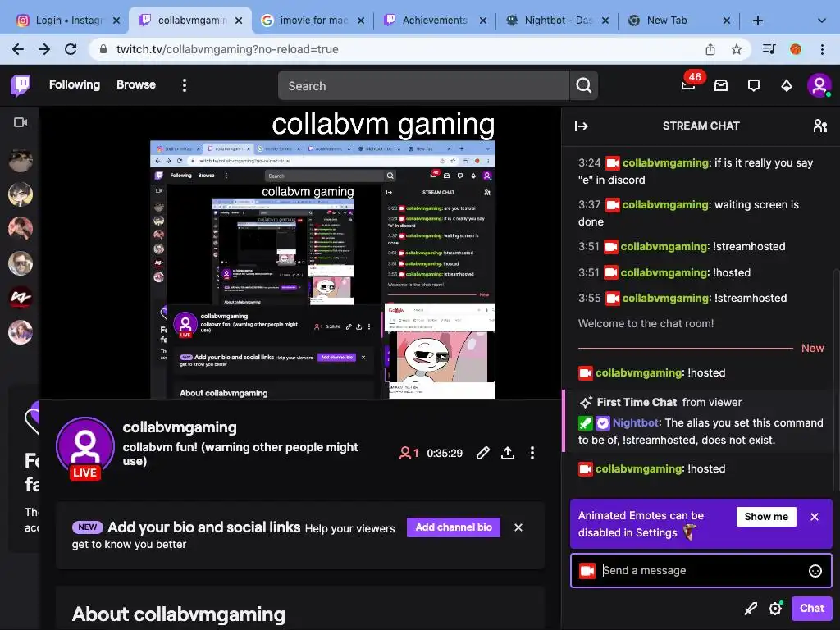Click the mod view sword icon near Chat

(x=751, y=609)
